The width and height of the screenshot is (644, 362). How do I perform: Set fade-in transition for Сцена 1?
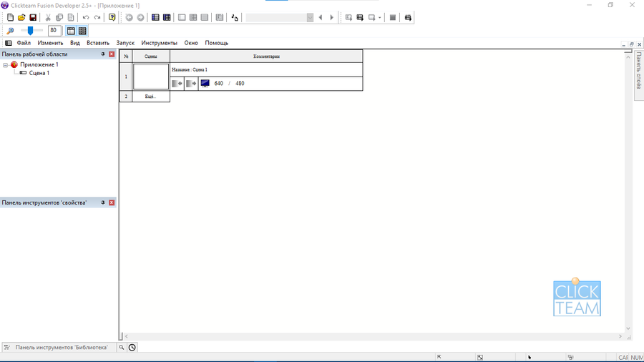pos(177,83)
